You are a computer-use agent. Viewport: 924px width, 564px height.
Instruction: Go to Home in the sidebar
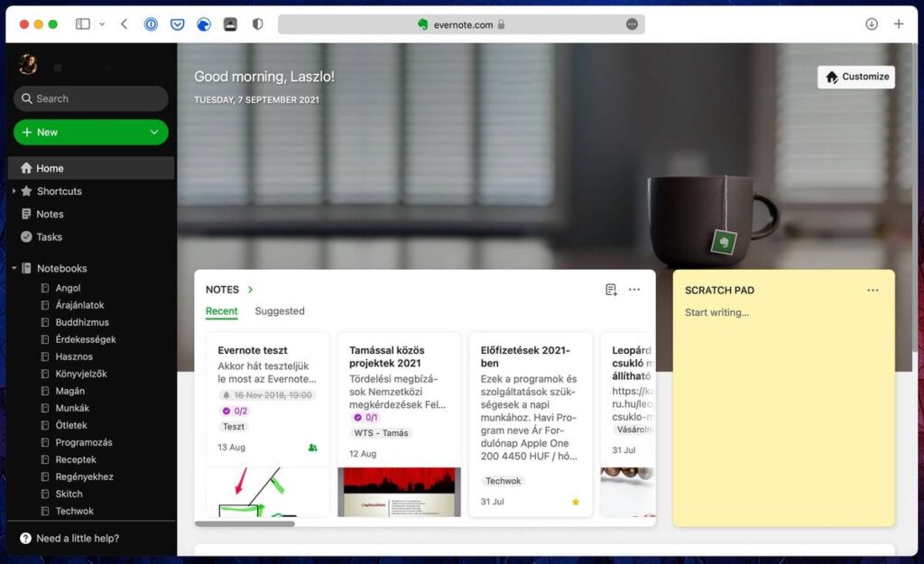click(x=91, y=168)
